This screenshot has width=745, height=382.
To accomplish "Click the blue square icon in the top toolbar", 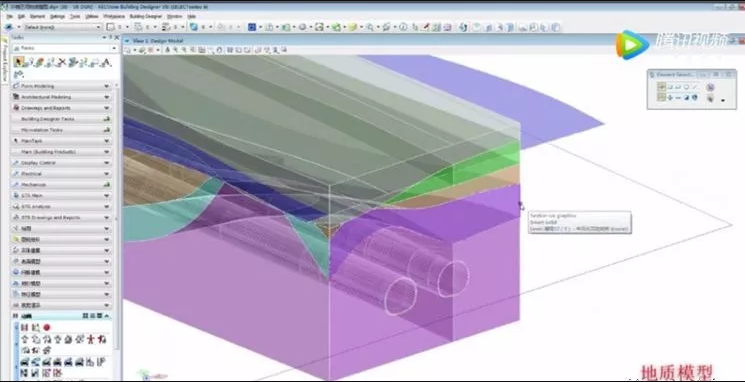I will (x=252, y=27).
